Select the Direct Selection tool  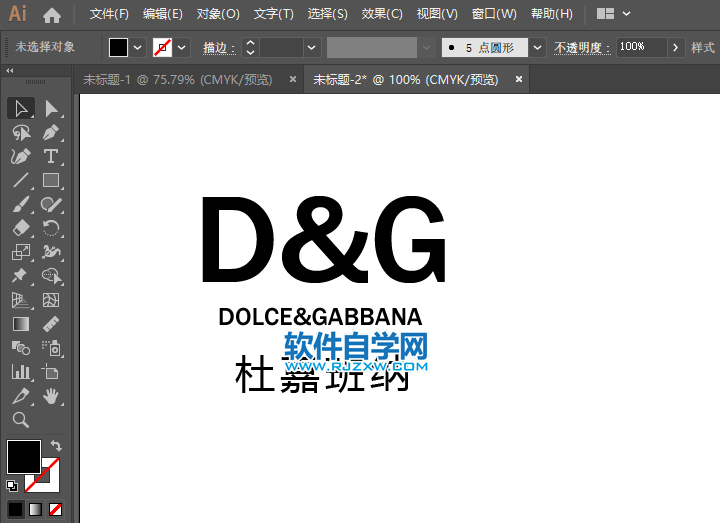(x=51, y=109)
